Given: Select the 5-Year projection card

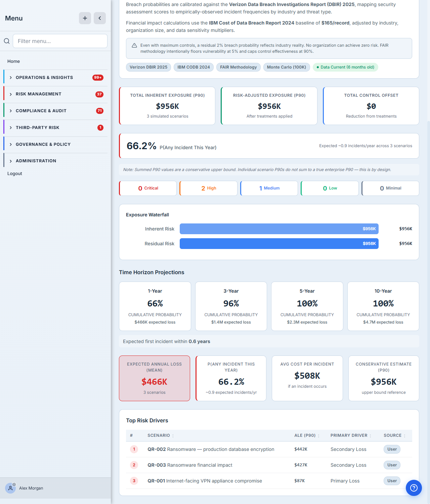Looking at the screenshot, I should 307,306.
